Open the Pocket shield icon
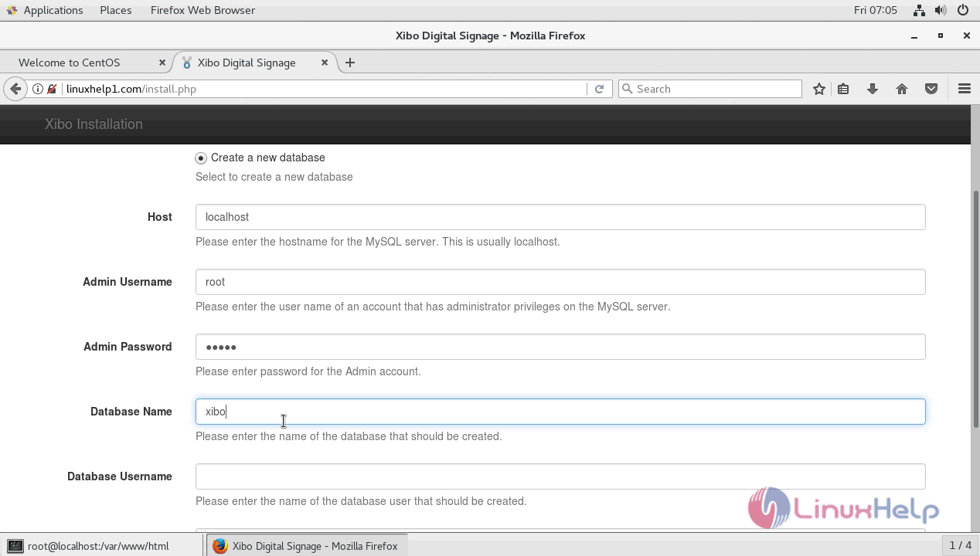The image size is (980, 556). (931, 89)
